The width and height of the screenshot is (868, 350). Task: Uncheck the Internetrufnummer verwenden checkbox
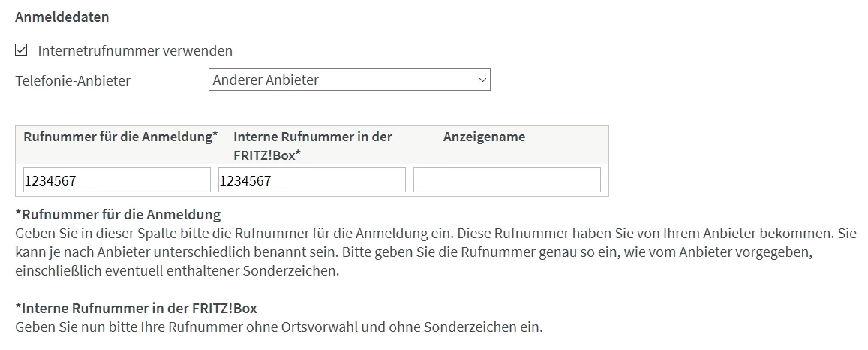[x=21, y=50]
